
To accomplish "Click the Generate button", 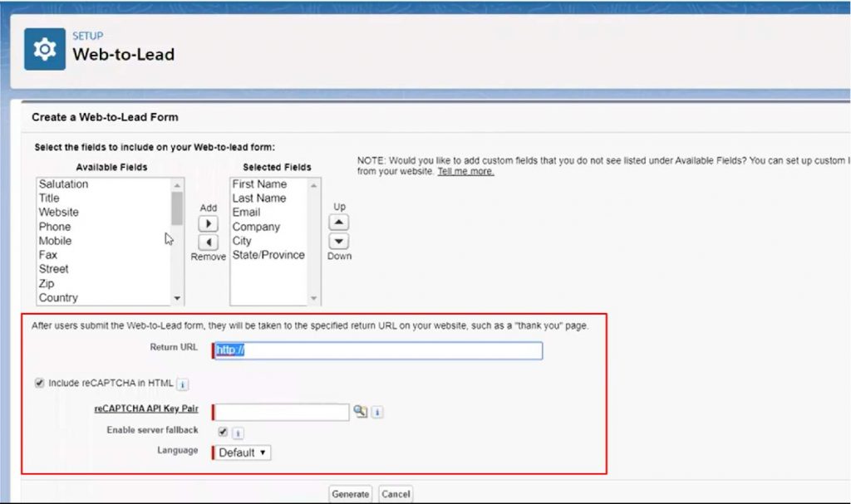I will pos(350,492).
